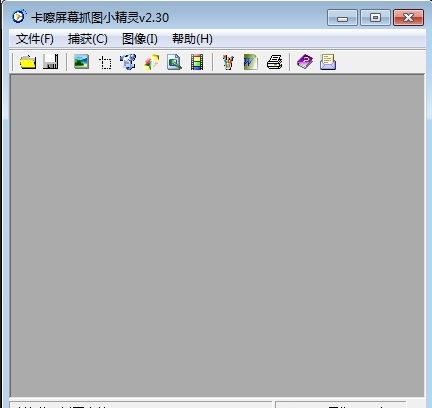Screen dimensions: 432x408
Task: Open the 帮助(H) menu
Action: [192, 39]
